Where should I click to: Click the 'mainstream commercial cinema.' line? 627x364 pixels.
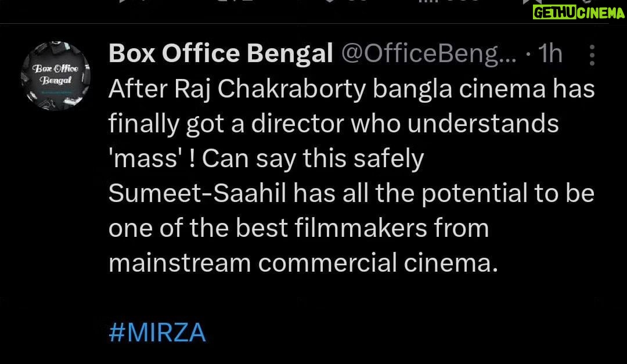tap(304, 263)
